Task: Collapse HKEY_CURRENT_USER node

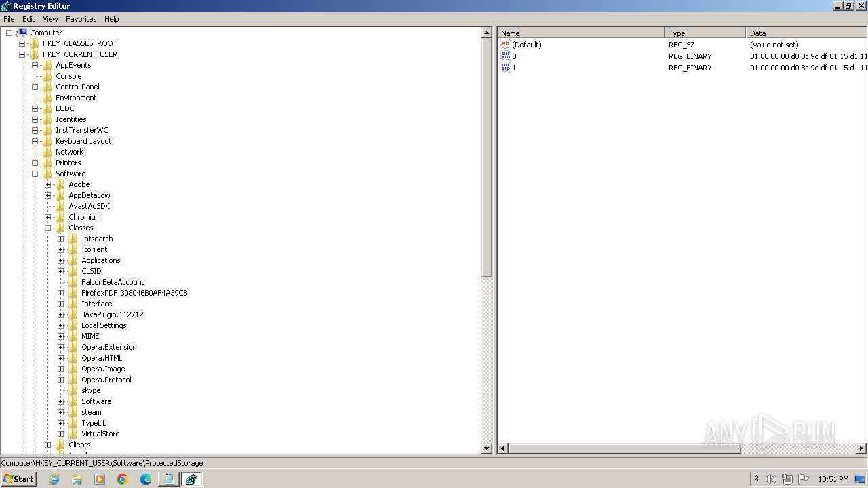Action: [x=22, y=54]
